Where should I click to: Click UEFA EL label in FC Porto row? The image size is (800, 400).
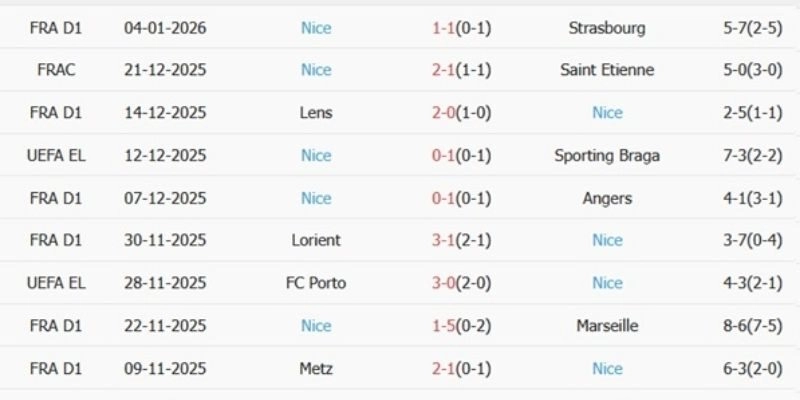click(x=56, y=283)
